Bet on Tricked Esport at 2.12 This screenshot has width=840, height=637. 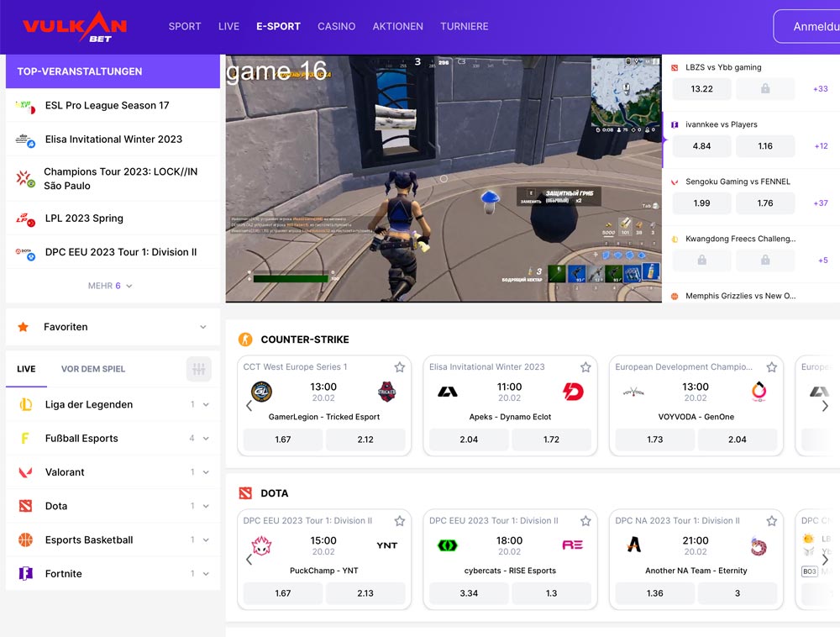(365, 440)
